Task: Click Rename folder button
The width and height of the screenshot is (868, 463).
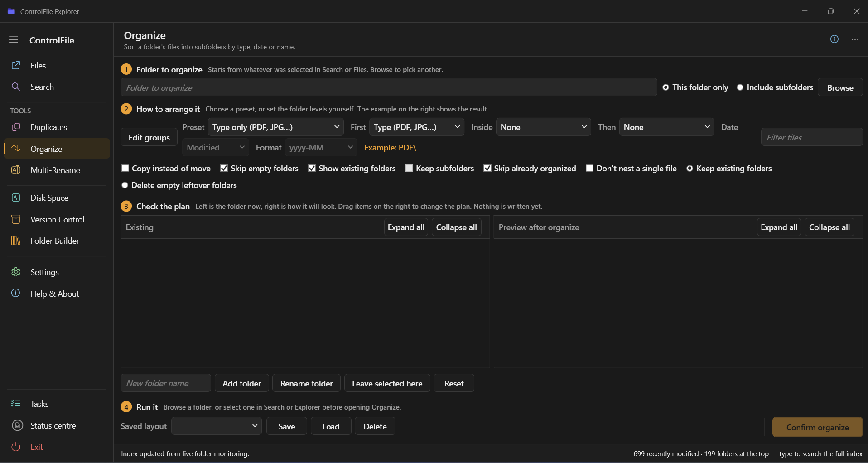Action: (307, 383)
